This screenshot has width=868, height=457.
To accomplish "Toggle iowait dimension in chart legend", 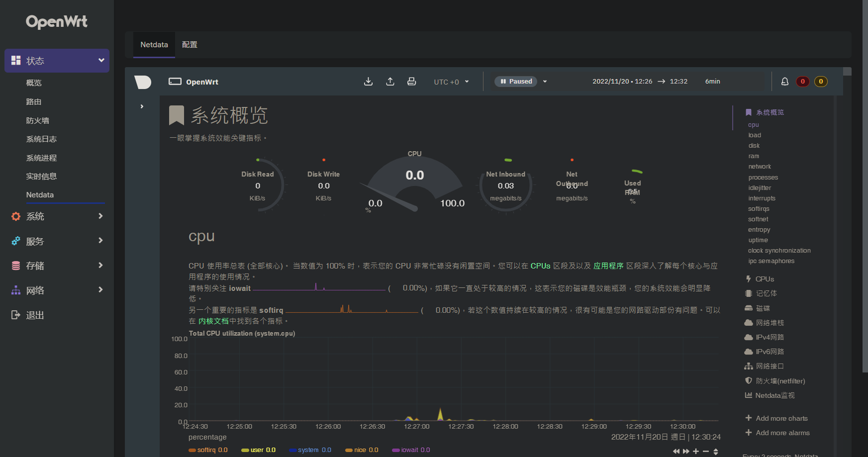I will coord(411,450).
